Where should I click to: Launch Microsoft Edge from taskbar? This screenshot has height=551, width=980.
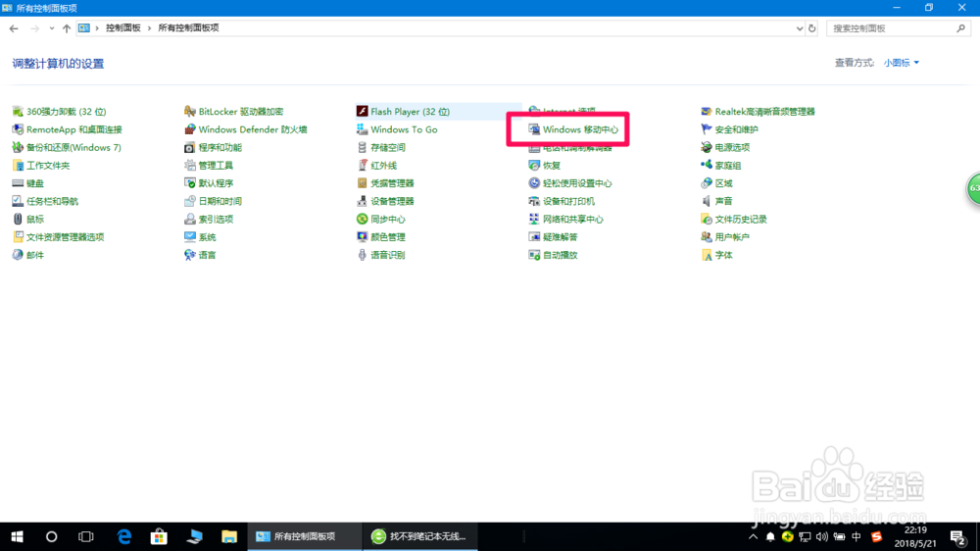124,536
